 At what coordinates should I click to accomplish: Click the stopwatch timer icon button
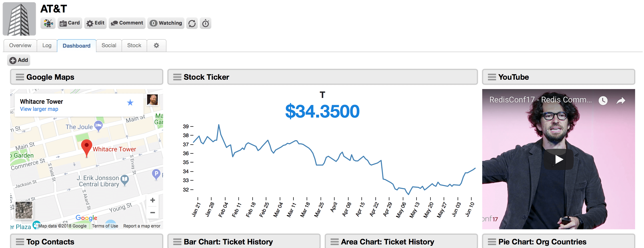206,23
